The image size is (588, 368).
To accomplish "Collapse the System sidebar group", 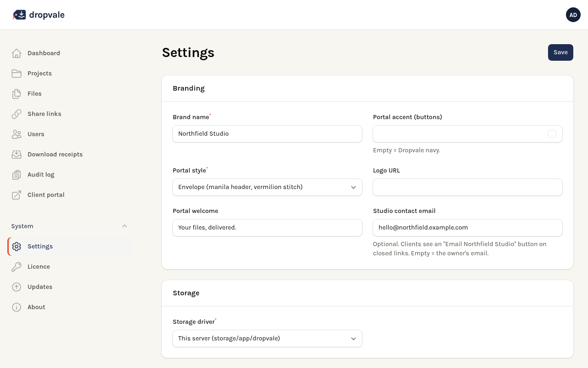I will point(124,226).
